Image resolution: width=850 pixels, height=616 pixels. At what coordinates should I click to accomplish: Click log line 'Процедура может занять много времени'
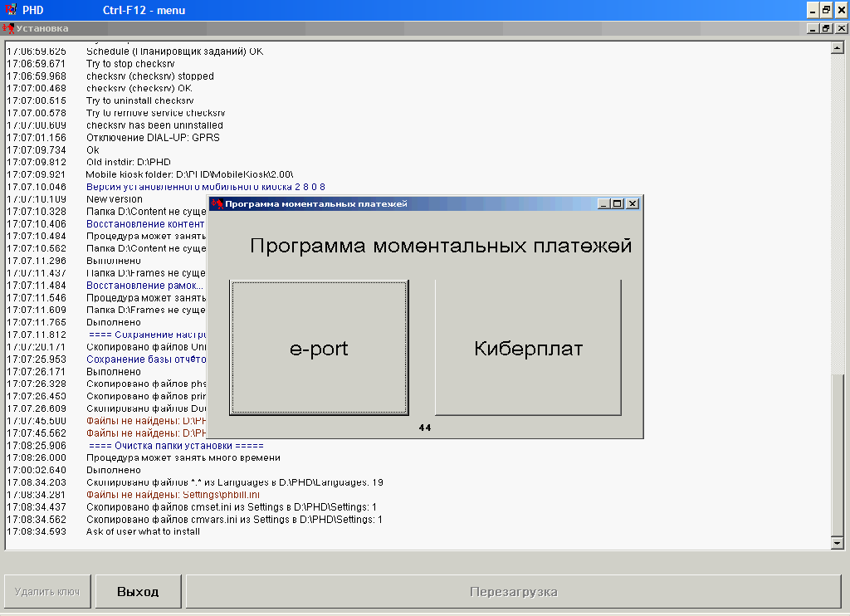pos(183,458)
